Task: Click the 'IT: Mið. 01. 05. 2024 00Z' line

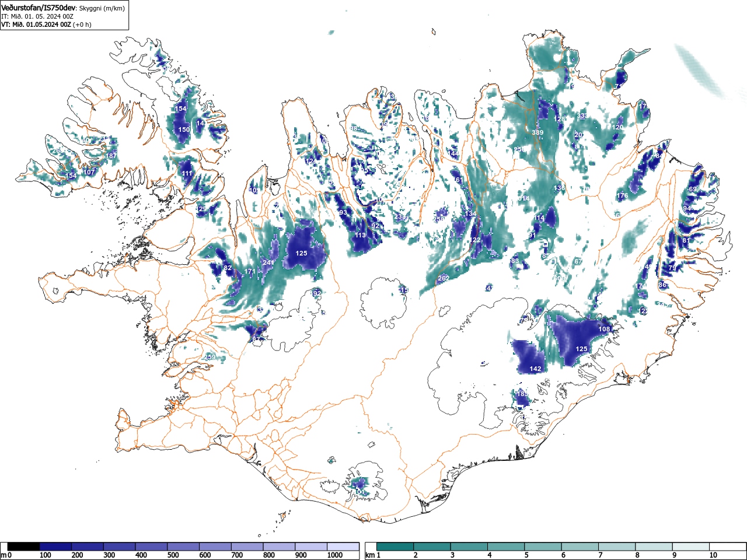Action: click(37, 16)
